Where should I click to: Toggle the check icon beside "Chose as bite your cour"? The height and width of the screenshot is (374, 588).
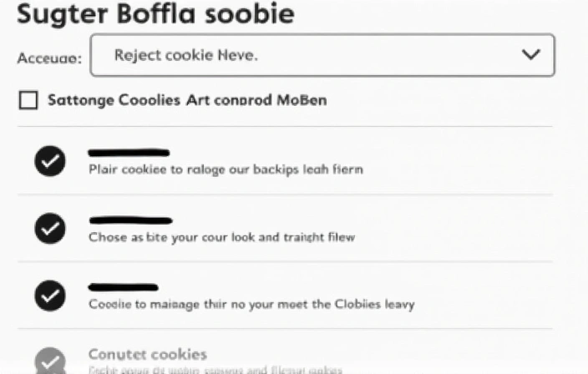click(x=50, y=228)
